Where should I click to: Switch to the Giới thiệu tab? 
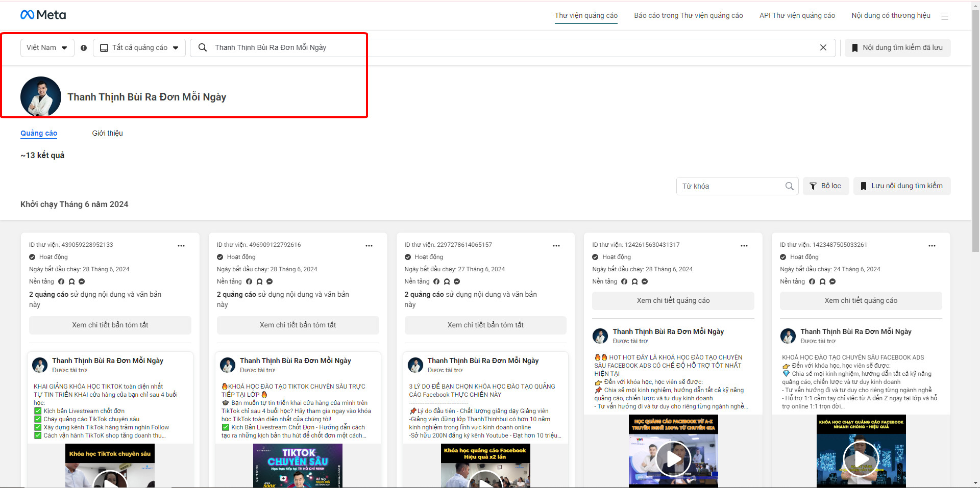(108, 133)
